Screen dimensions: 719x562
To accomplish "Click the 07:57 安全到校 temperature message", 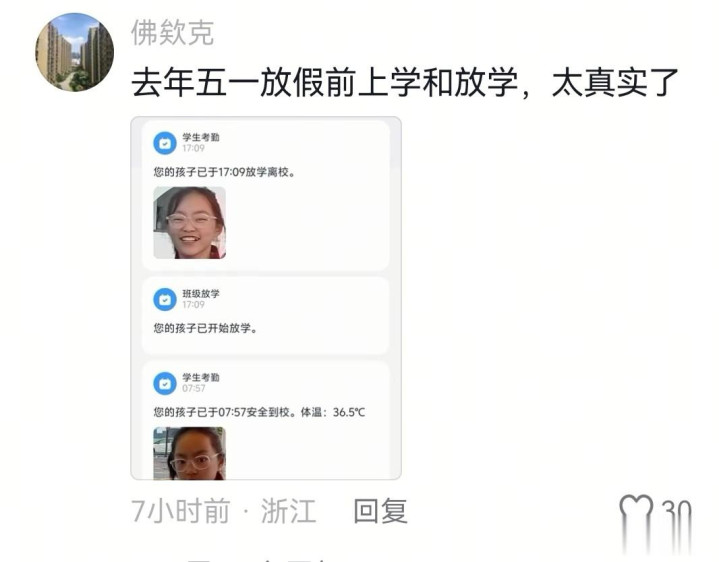I will 259,412.
